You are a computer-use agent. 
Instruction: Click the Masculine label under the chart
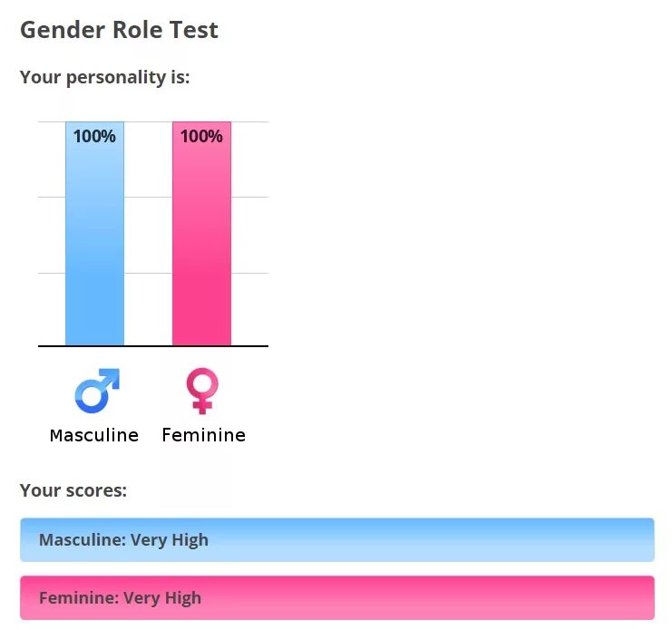click(94, 435)
